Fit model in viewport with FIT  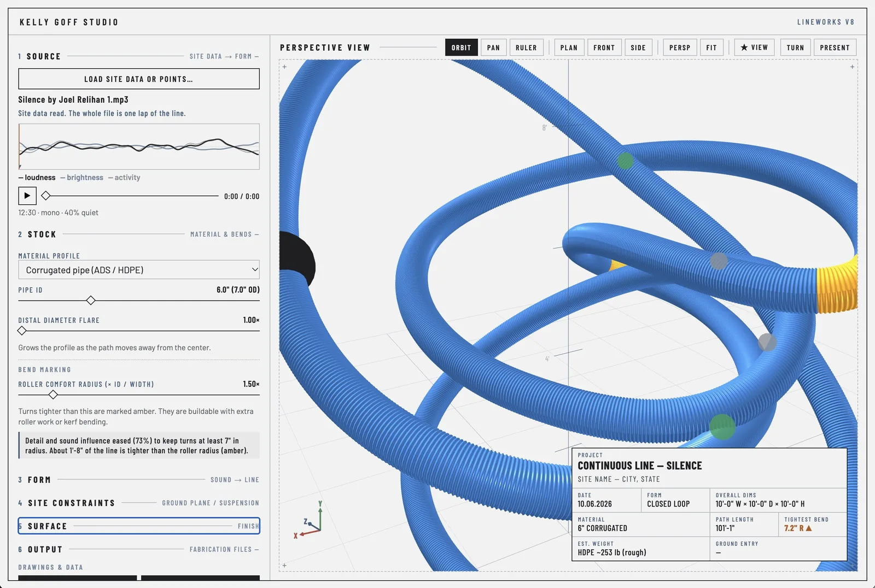(x=711, y=48)
